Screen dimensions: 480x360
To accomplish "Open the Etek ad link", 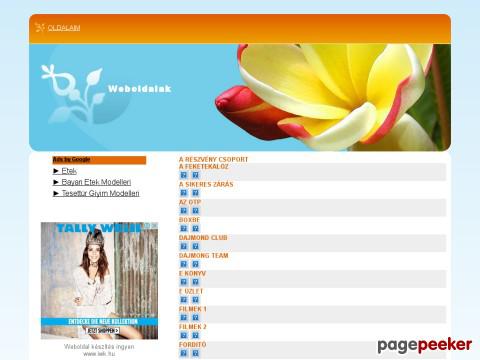I will (x=69, y=171).
